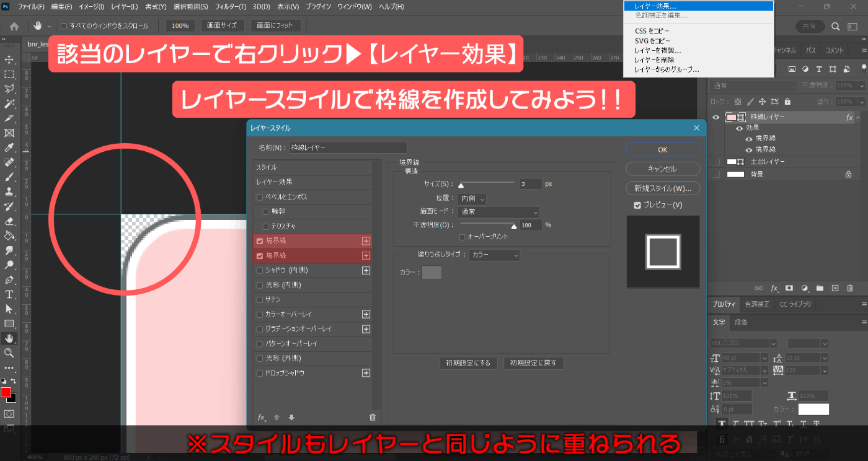Select the Path Selection tool
Image resolution: width=868 pixels, height=461 pixels.
[x=9, y=309]
